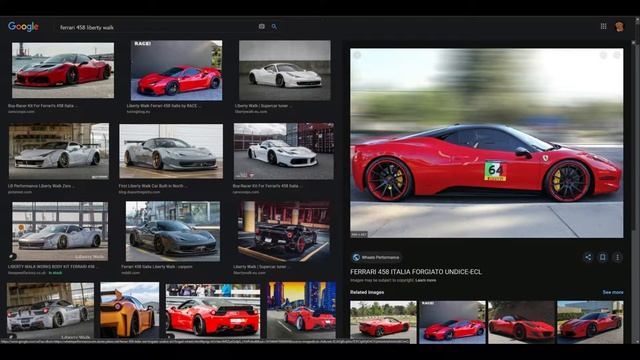Image resolution: width=640 pixels, height=360 pixels.
Task: Open RACE! thumbnail in Related images
Action: [x=452, y=322]
